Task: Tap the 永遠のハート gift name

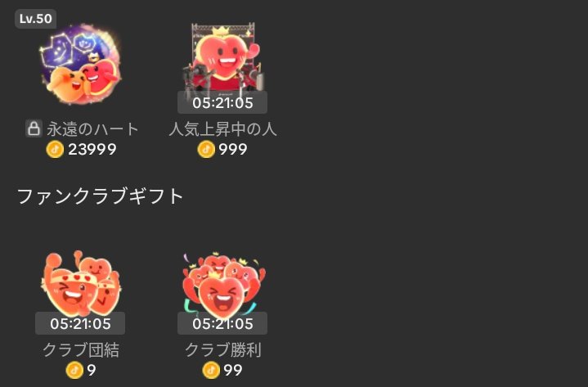Action: [x=92, y=129]
